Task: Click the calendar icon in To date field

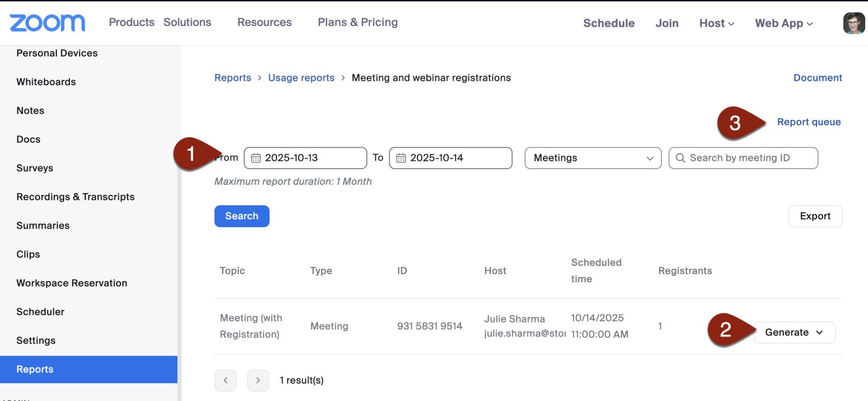Action: pyautogui.click(x=401, y=158)
